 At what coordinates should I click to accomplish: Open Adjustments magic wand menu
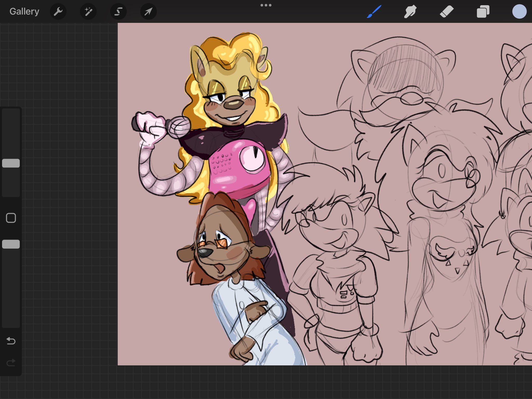88,11
